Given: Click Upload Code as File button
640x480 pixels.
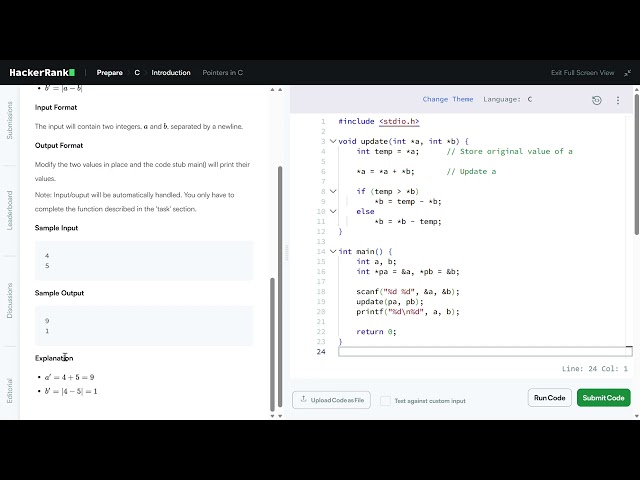Looking at the screenshot, I should pos(331,400).
